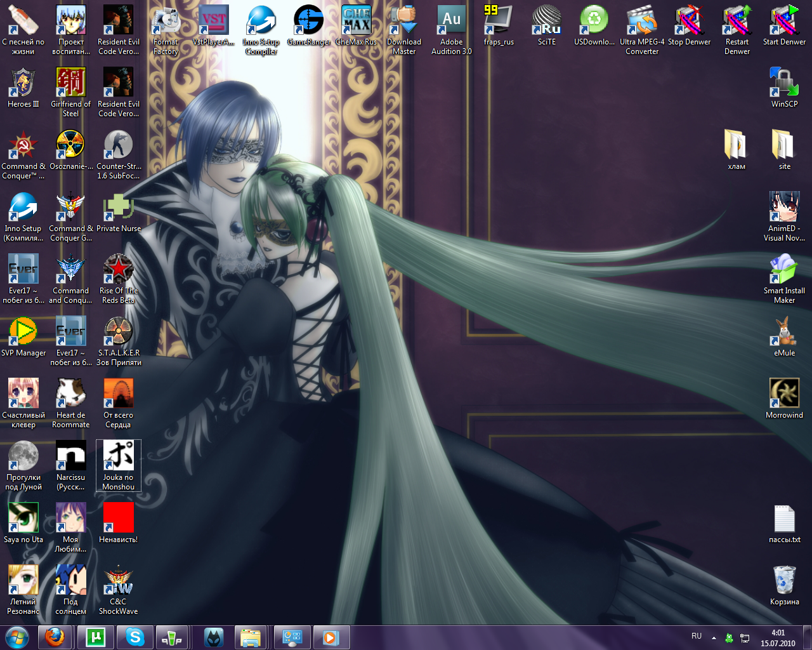Viewport: 812px width, 650px height.
Task: Launch Download Master
Action: pyautogui.click(x=404, y=30)
